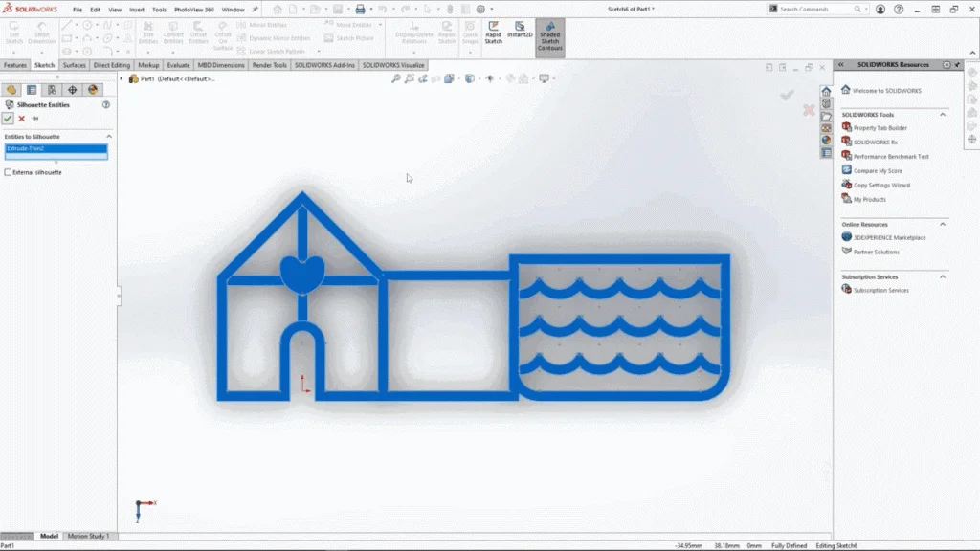
Task: Open search commands dropdown arrow
Action: coord(866,10)
